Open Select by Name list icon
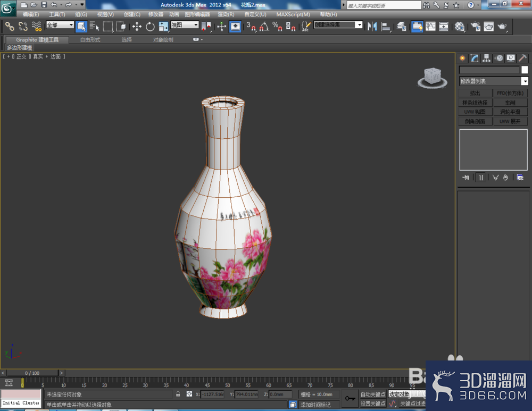532x411 pixels. (x=94, y=26)
